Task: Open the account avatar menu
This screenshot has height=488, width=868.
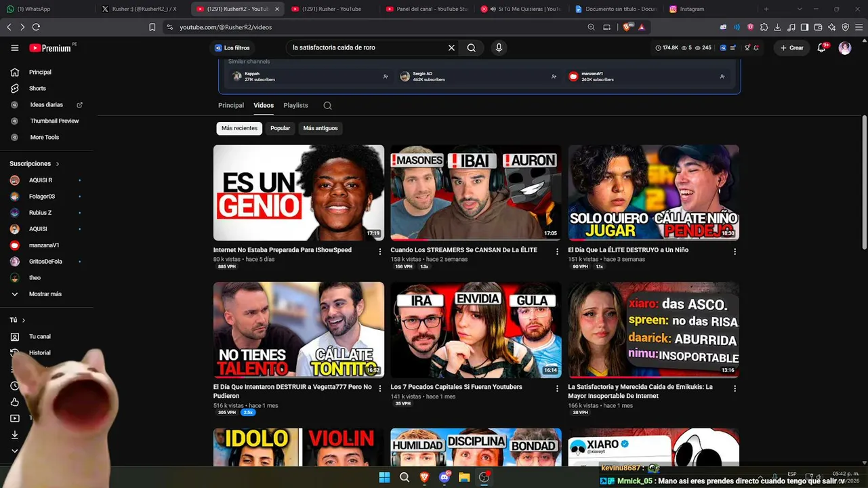Action: tap(845, 48)
